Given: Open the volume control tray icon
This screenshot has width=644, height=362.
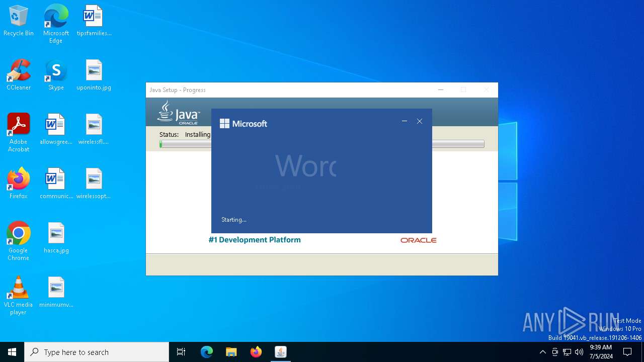Looking at the screenshot, I should (579, 352).
